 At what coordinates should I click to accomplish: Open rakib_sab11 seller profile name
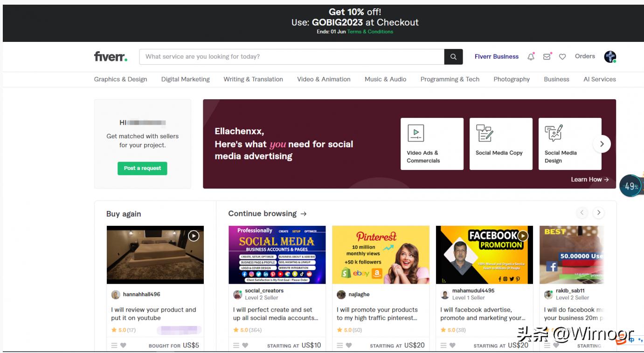point(570,291)
